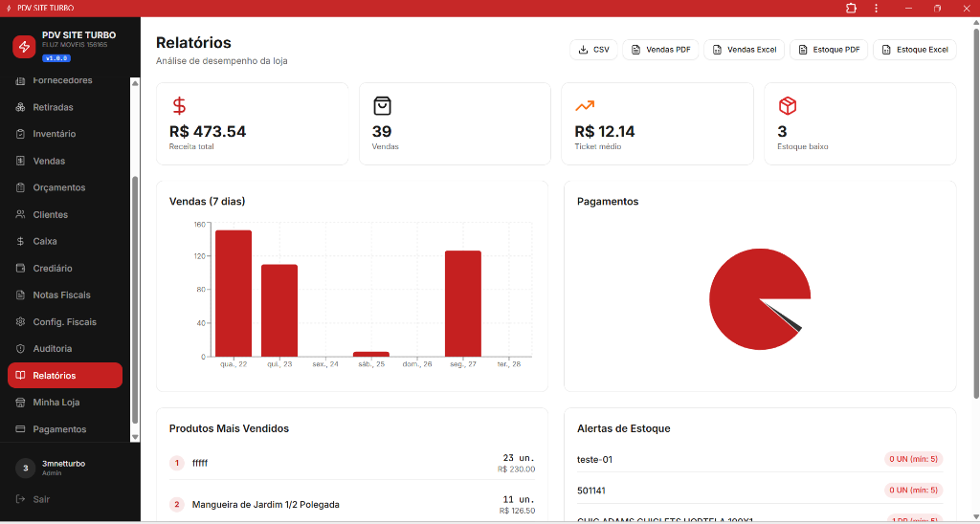Click the box icon on Estoque baixo card
980x524 pixels.
(787, 106)
